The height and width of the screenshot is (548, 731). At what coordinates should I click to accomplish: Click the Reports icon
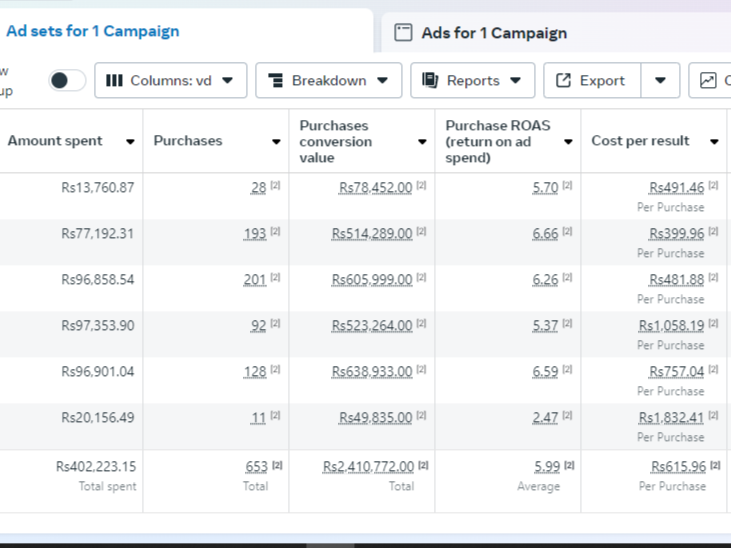tap(430, 81)
